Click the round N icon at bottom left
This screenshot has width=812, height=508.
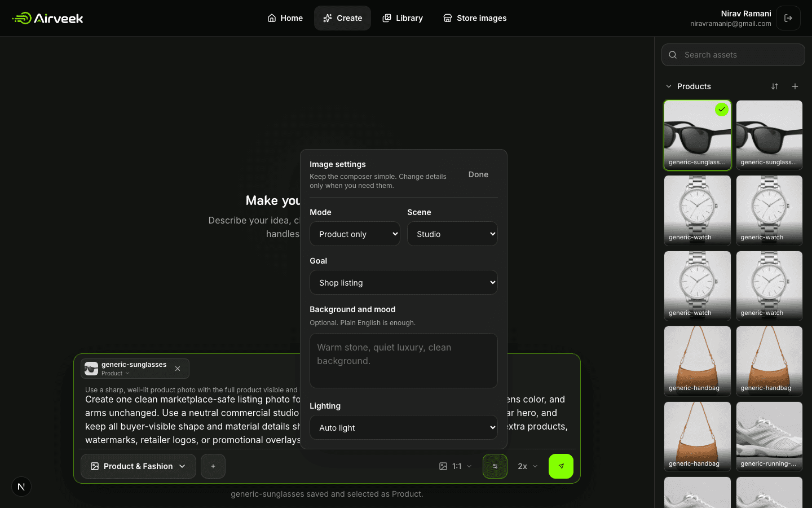[x=21, y=487]
